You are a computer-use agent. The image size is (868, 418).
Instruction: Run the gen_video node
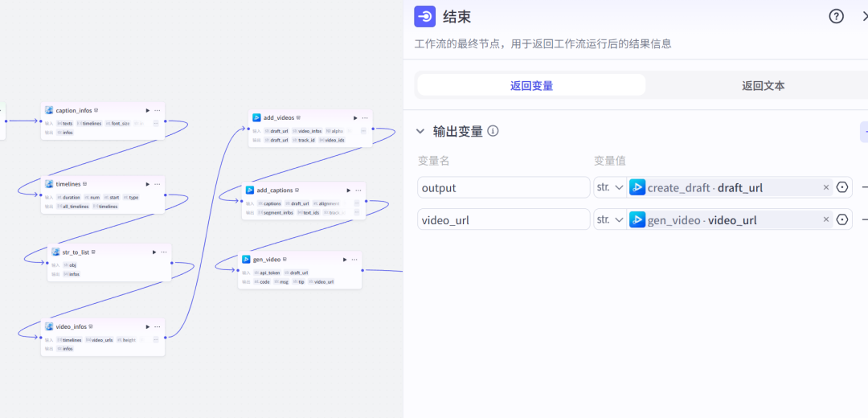(x=345, y=259)
